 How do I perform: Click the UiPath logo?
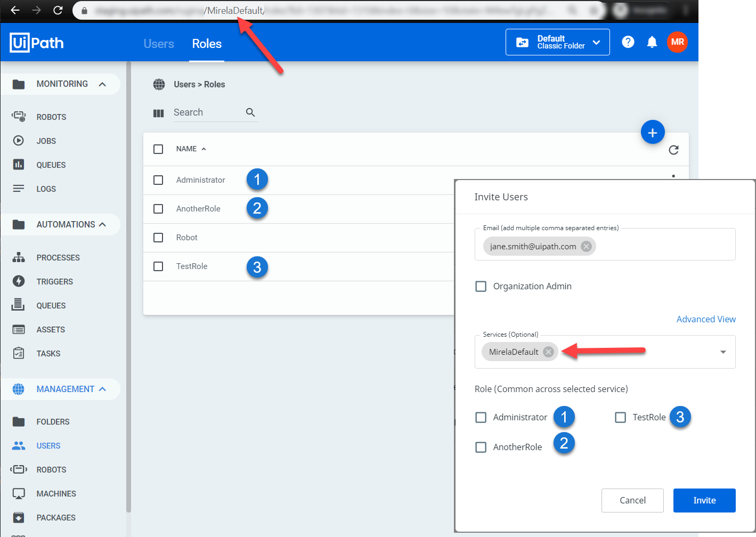click(37, 43)
